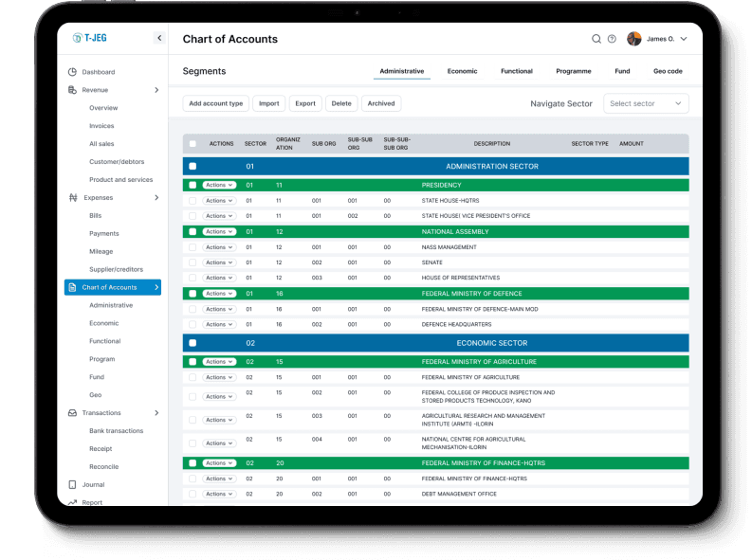This screenshot has width=752, height=560.
Task: Expand the James O. account menu
Action: click(x=684, y=39)
